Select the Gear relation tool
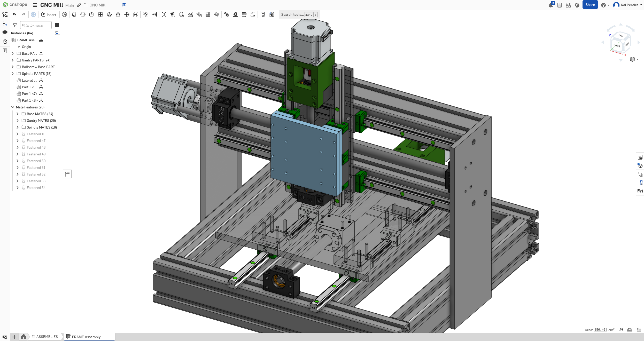 [227, 14]
